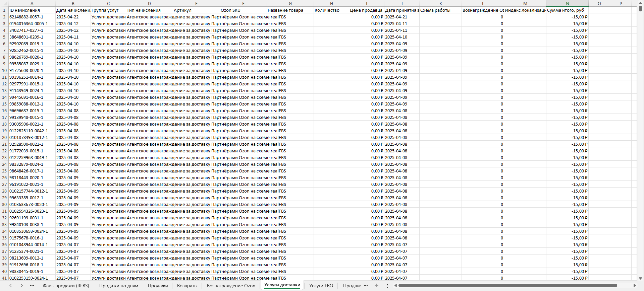Image resolution: width=644 pixels, height=291 pixels.
Task: Expand hidden sheets ellipsis left of tabs
Action: pyautogui.click(x=32, y=286)
